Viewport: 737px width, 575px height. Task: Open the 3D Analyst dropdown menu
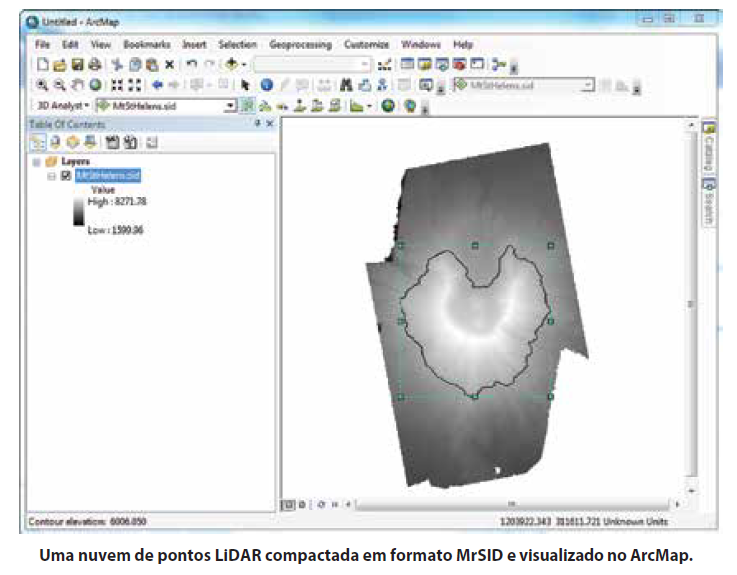click(x=63, y=106)
